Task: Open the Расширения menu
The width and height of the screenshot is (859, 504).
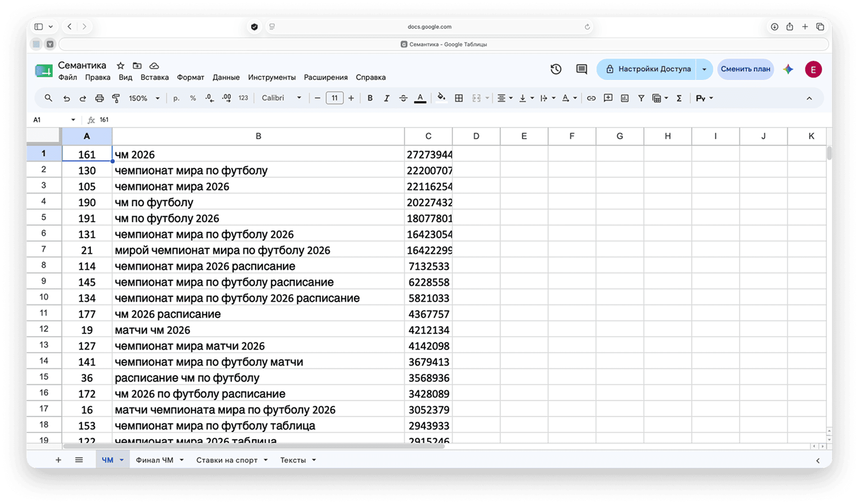Action: pyautogui.click(x=326, y=77)
